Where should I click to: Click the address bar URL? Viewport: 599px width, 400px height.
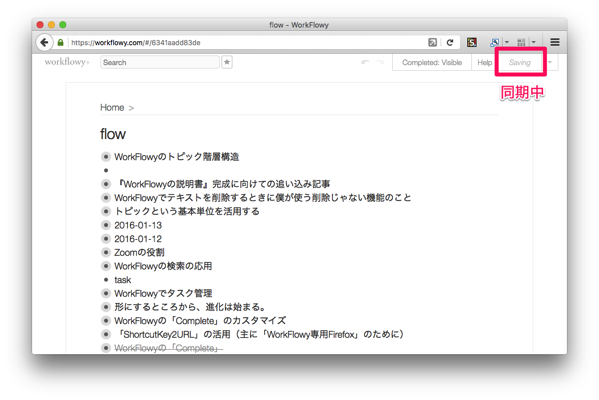click(x=136, y=43)
